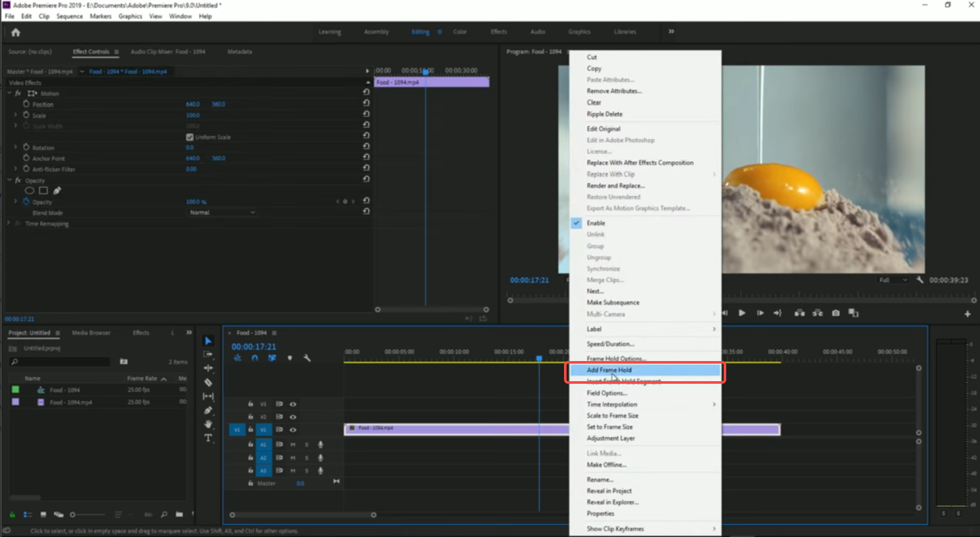This screenshot has width=980, height=537.
Task: Click the Add Marker icon in the timeline
Action: pyautogui.click(x=289, y=358)
